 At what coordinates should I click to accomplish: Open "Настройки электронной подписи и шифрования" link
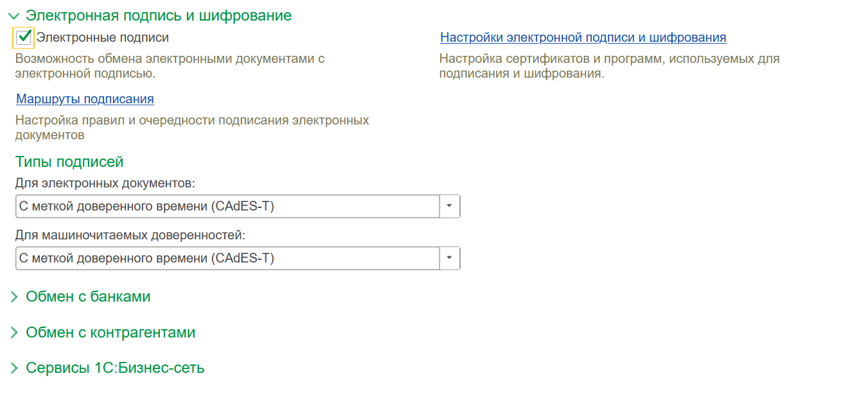(583, 37)
